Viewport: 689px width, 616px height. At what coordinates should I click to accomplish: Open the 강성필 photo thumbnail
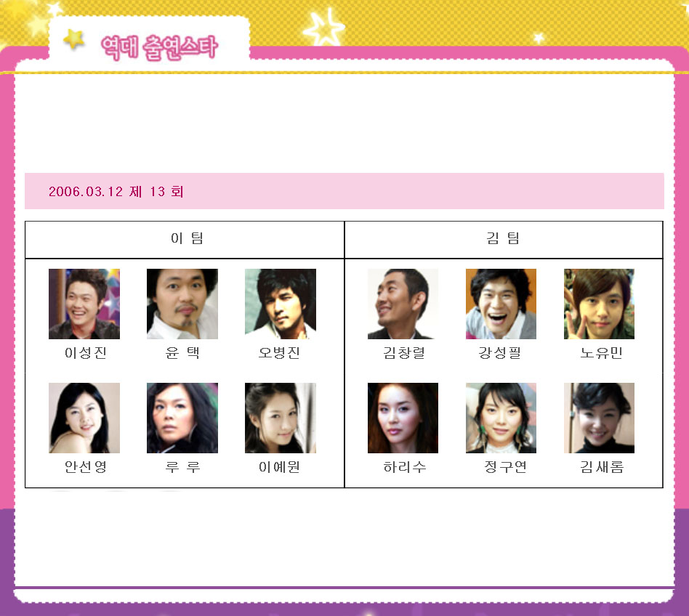(501, 304)
